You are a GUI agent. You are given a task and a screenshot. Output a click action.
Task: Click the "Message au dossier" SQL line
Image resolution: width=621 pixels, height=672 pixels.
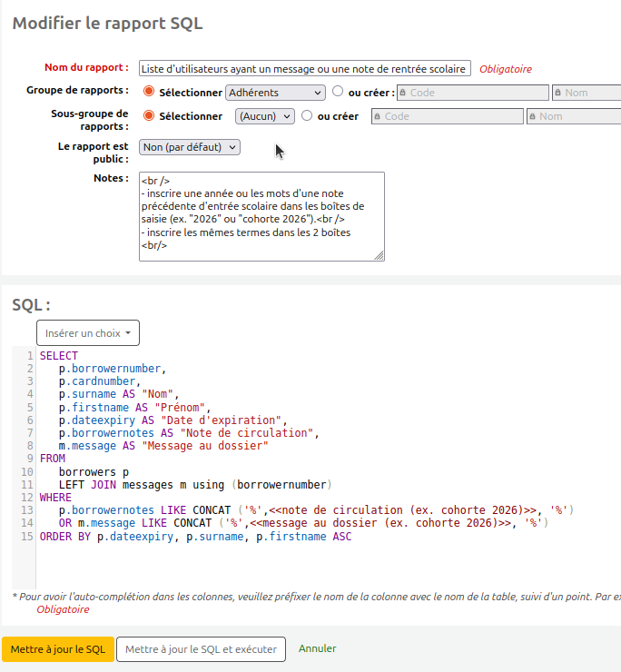(163, 446)
